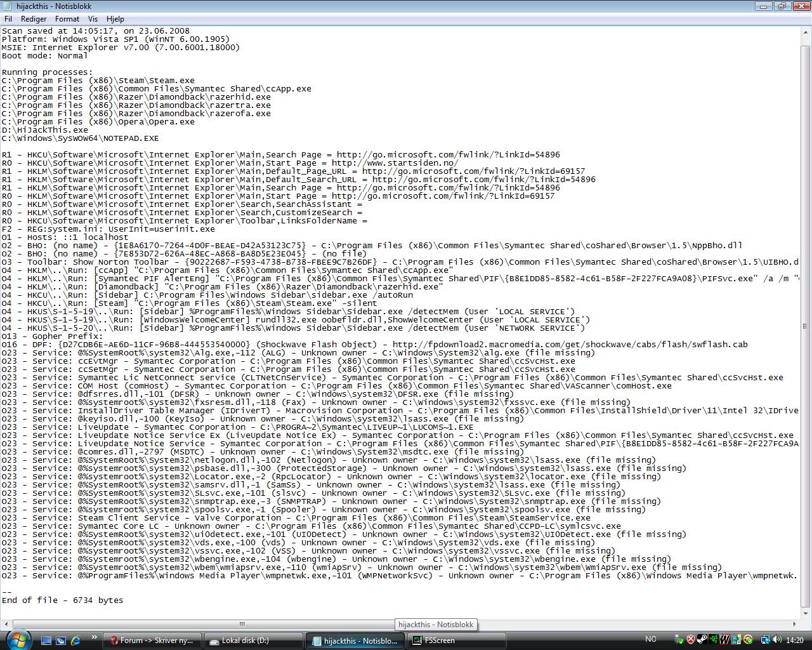Open the Norton tray icon
Screen dimensions: 812x650
pyautogui.click(x=748, y=640)
